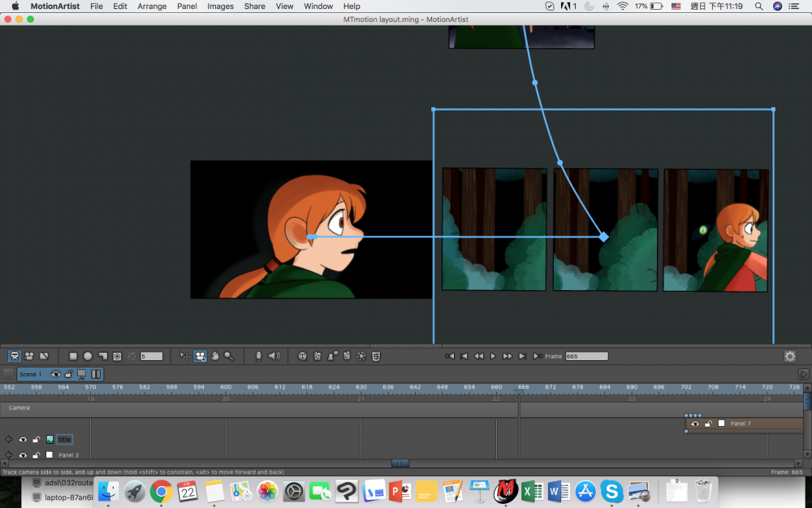Image resolution: width=812 pixels, height=508 pixels.
Task: Click the panel corner value field showing 5
Action: (x=151, y=356)
